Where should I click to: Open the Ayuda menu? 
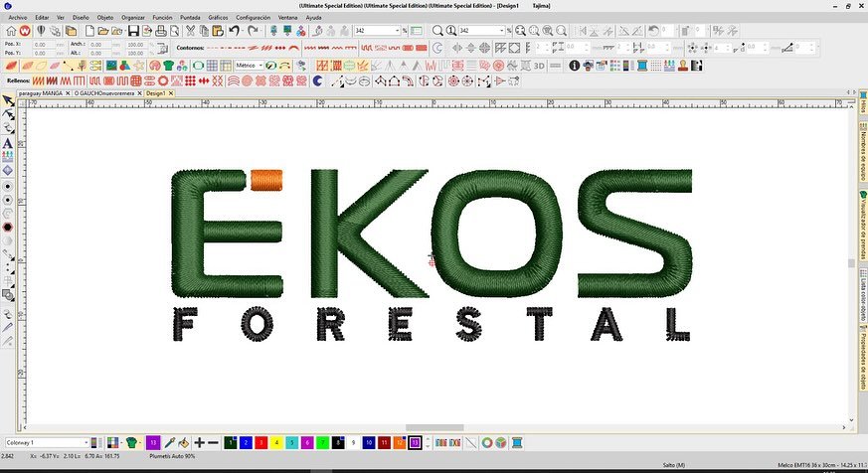(x=313, y=17)
